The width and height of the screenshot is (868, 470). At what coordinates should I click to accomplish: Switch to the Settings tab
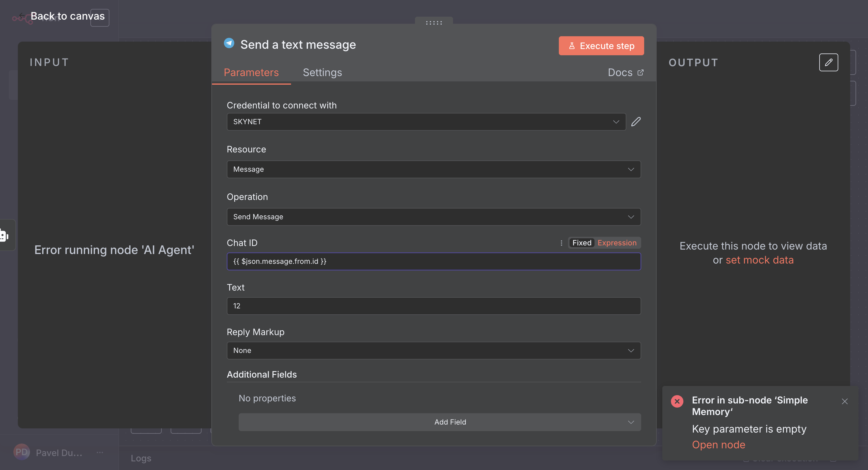pyautogui.click(x=322, y=72)
